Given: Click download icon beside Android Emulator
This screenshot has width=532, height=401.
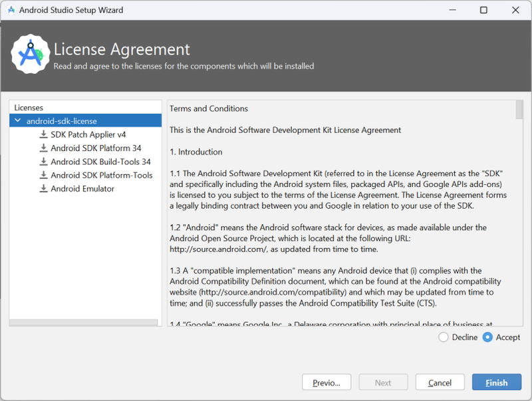Looking at the screenshot, I should (x=43, y=189).
